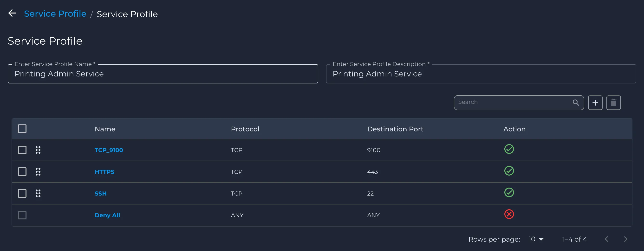Image resolution: width=644 pixels, height=251 pixels.
Task: Open the rows per page dropdown
Action: [536, 239]
